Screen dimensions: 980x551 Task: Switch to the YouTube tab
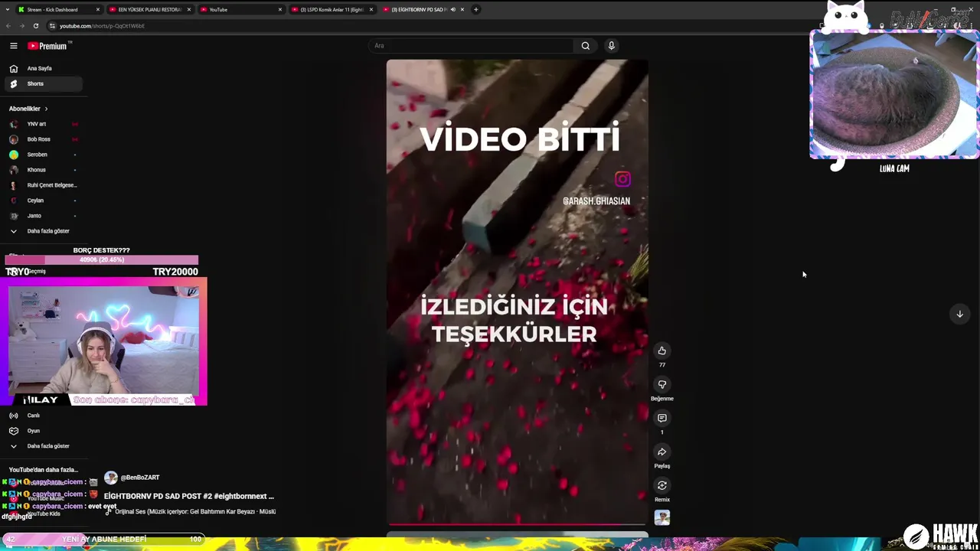[239, 9]
